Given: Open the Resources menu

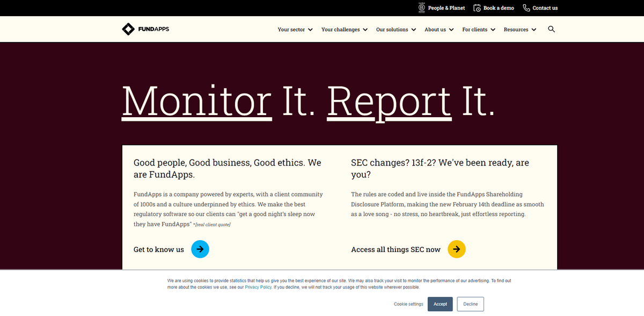Looking at the screenshot, I should click(x=520, y=30).
